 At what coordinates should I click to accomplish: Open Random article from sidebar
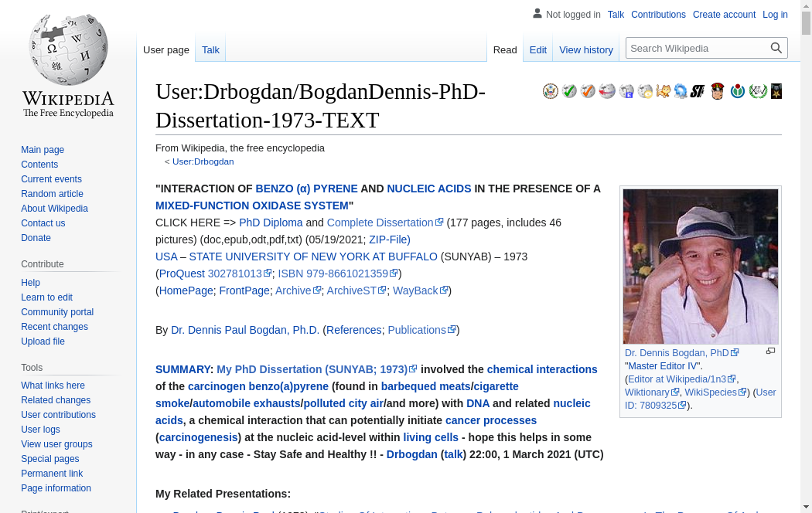[52, 194]
